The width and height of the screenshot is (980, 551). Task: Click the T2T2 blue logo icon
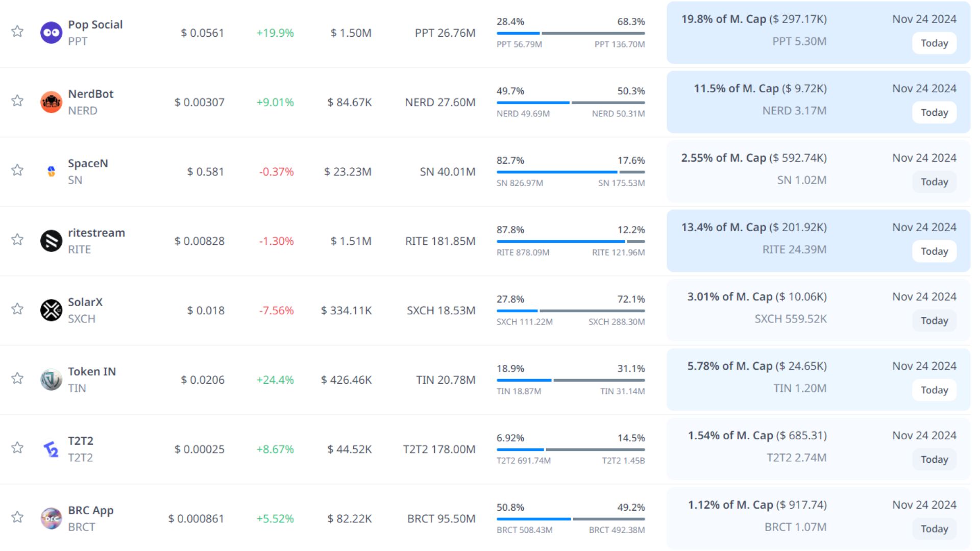(x=51, y=449)
